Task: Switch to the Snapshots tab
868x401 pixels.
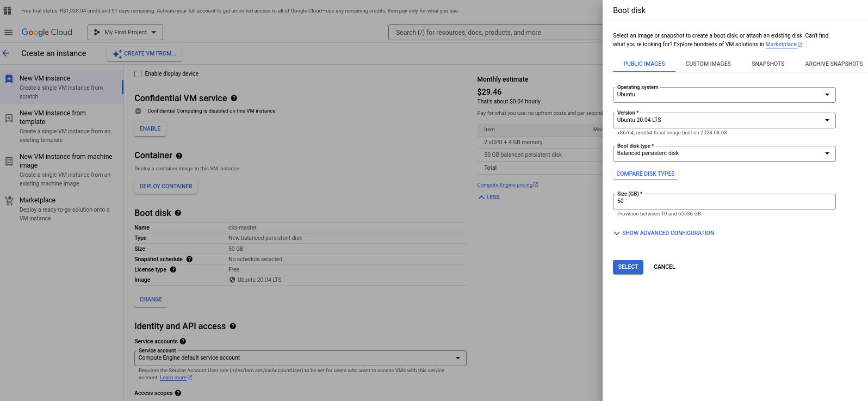Action: (x=767, y=64)
